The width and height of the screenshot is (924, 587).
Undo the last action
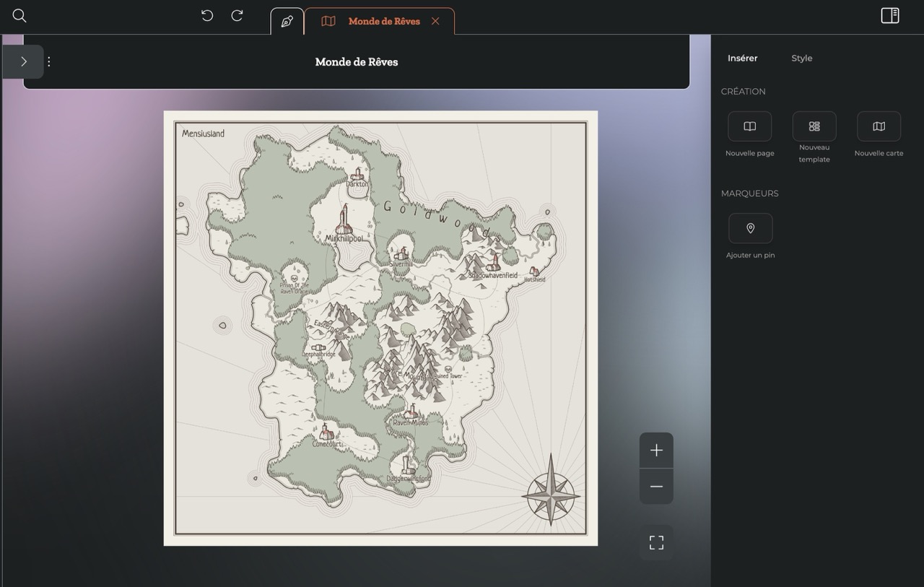pyautogui.click(x=207, y=16)
